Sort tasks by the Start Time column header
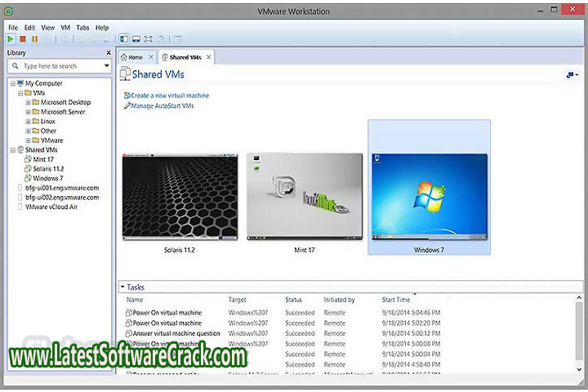The width and height of the screenshot is (588, 392). point(396,300)
